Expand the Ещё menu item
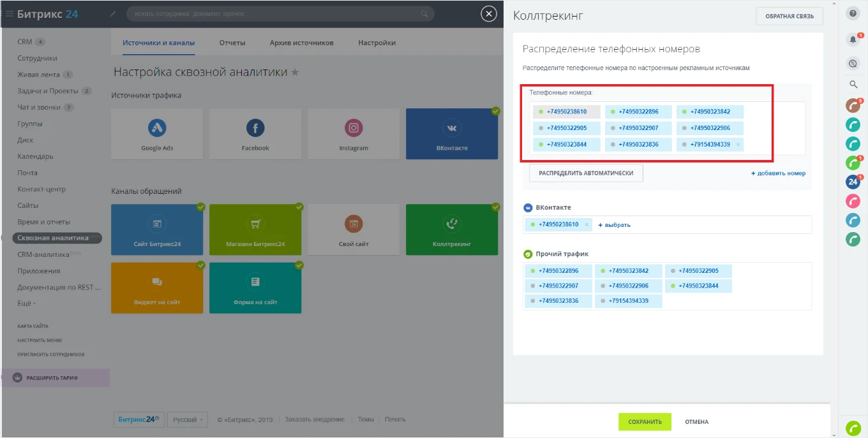This screenshot has width=868, height=438. coord(26,303)
